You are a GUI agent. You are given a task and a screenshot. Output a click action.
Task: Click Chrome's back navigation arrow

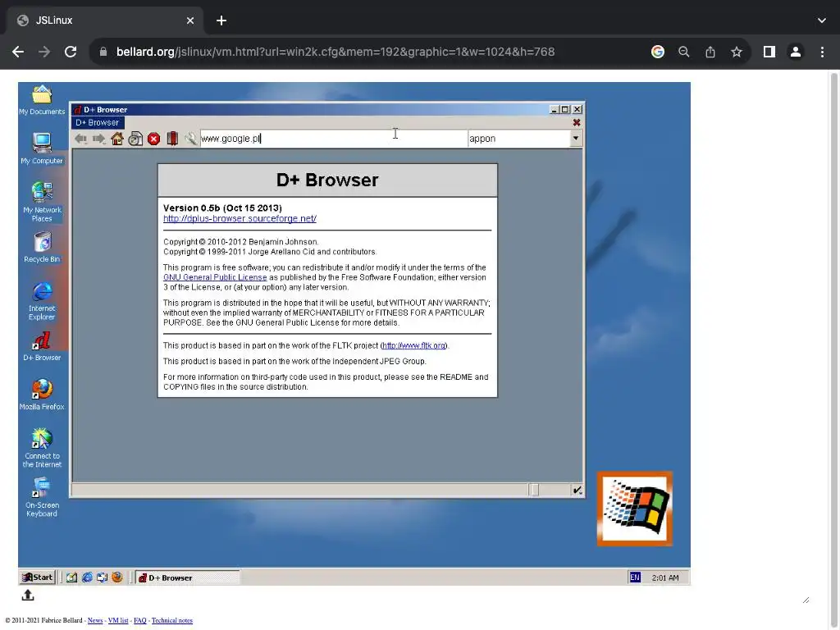click(18, 52)
